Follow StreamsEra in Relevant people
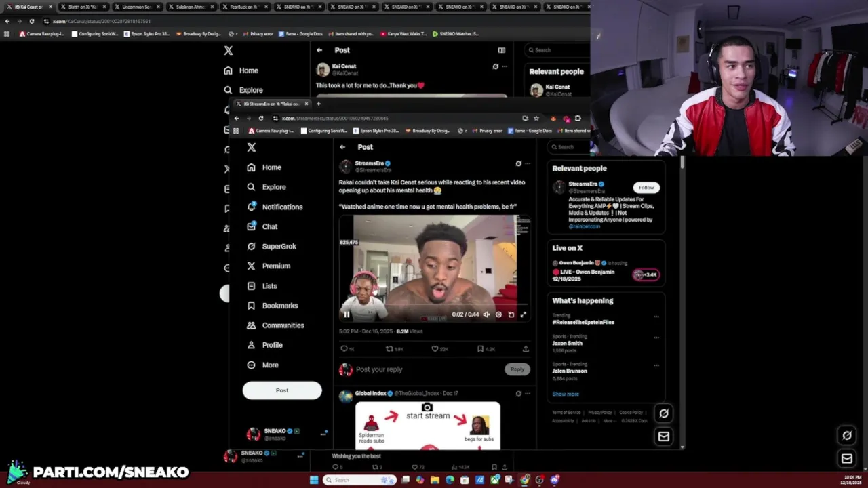This screenshot has width=868, height=488. (x=646, y=188)
